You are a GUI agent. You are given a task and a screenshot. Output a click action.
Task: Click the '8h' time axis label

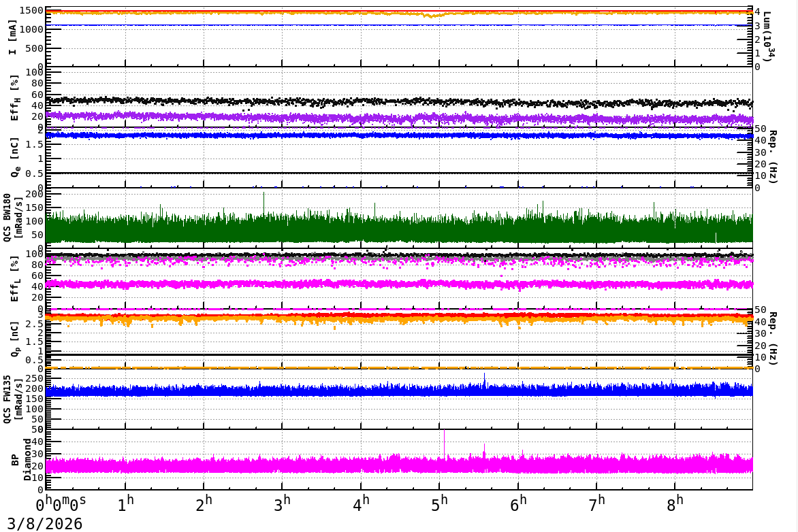(675, 504)
